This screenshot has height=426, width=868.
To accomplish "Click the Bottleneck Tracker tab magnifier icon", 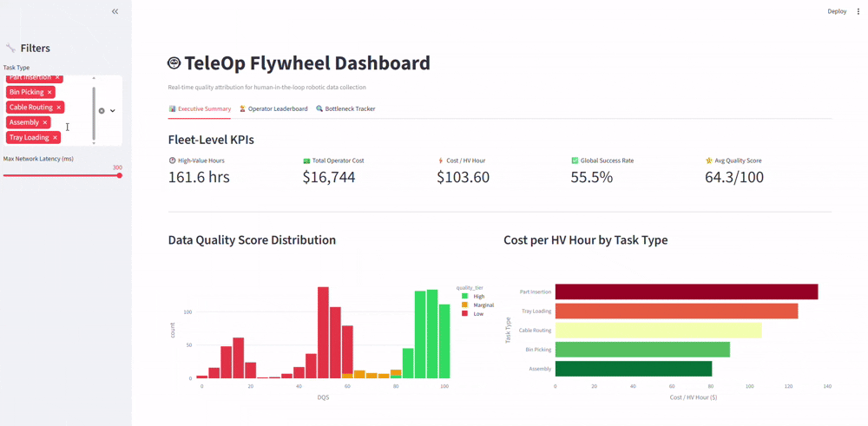I will point(319,109).
